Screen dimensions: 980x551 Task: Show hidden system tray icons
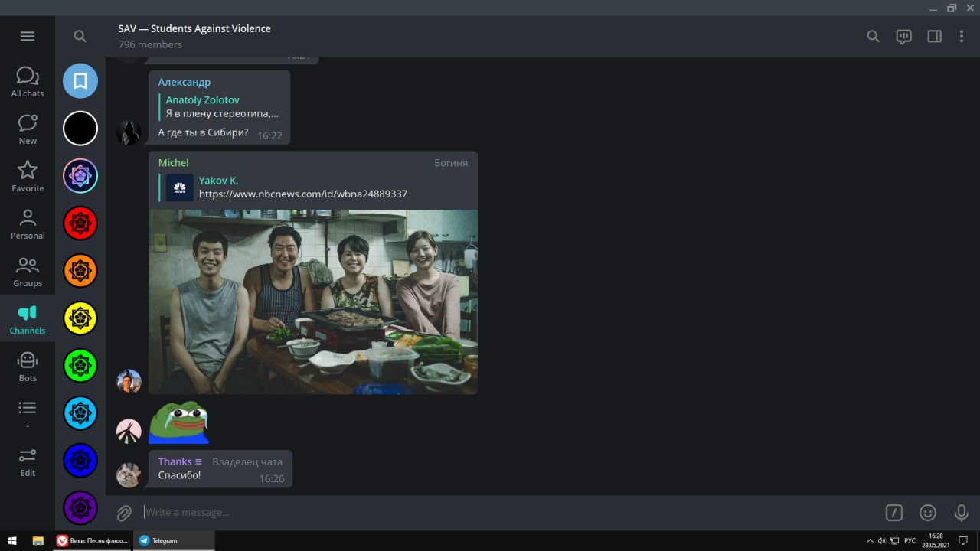pyautogui.click(x=870, y=540)
